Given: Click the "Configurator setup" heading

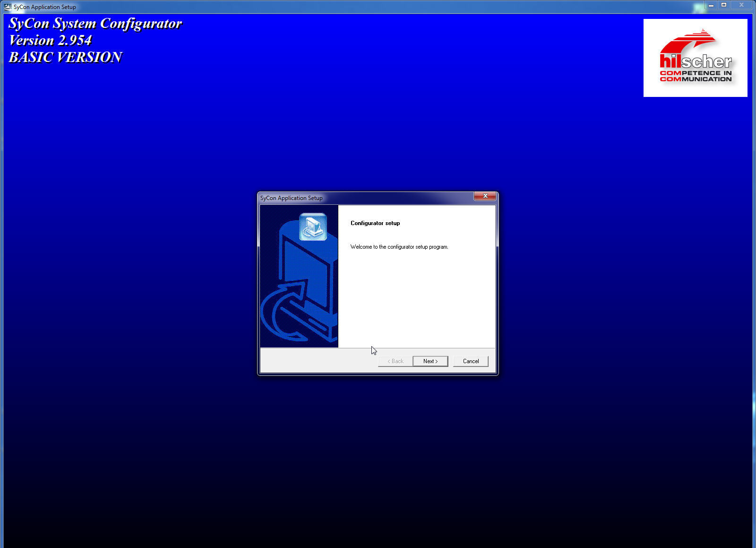Looking at the screenshot, I should pos(375,223).
